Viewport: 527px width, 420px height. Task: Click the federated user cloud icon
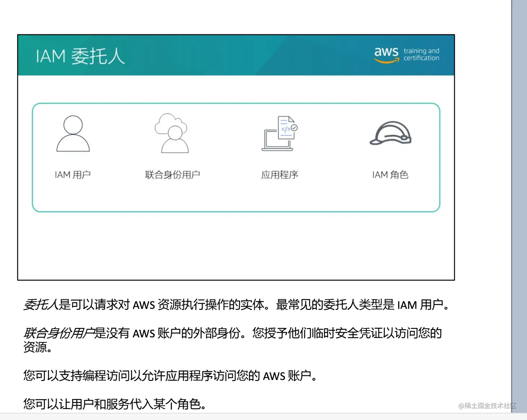point(171,133)
